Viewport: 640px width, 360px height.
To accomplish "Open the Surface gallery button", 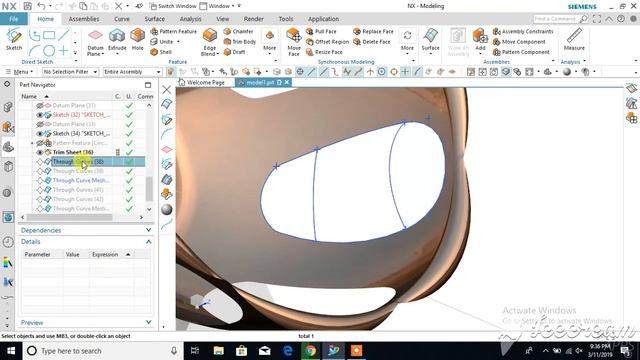I will coord(430,40).
